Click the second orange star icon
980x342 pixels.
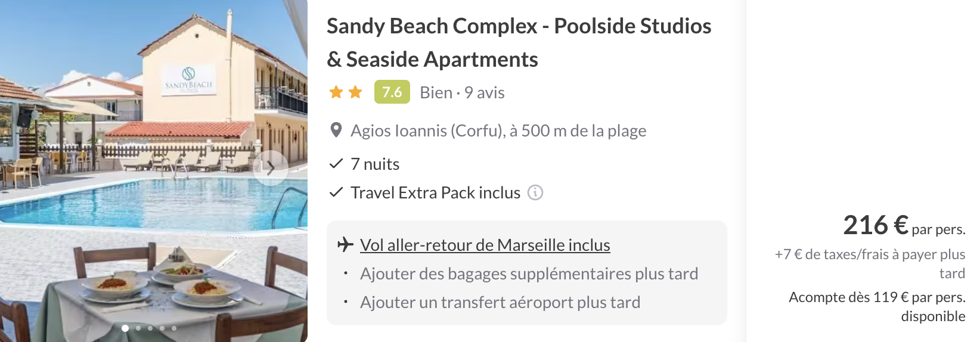pos(355,92)
